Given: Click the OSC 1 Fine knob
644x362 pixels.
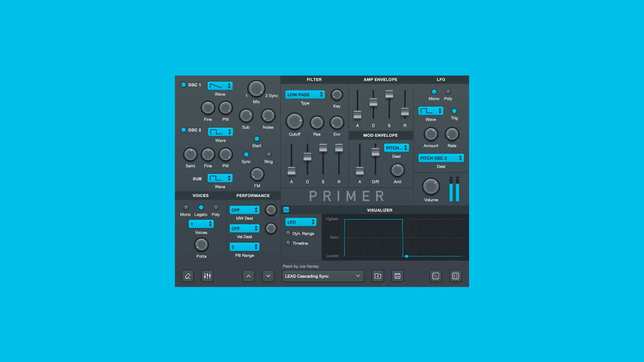Looking at the screenshot, I should pos(208,108).
